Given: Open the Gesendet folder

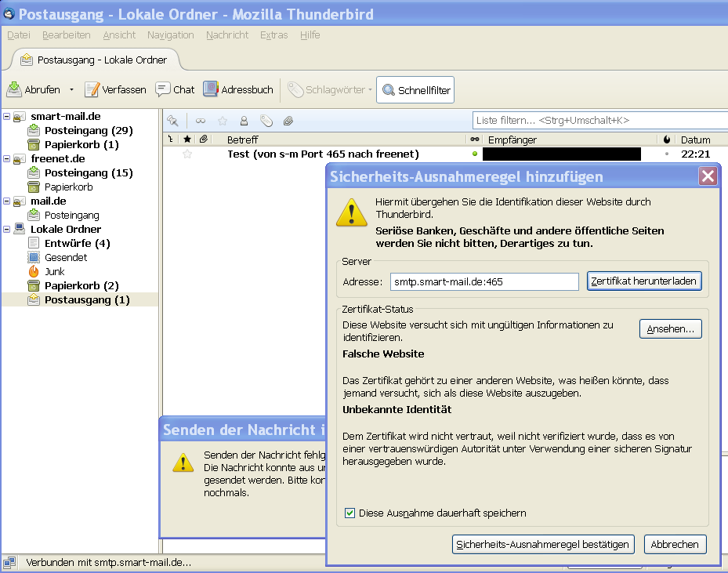Looking at the screenshot, I should [66, 257].
